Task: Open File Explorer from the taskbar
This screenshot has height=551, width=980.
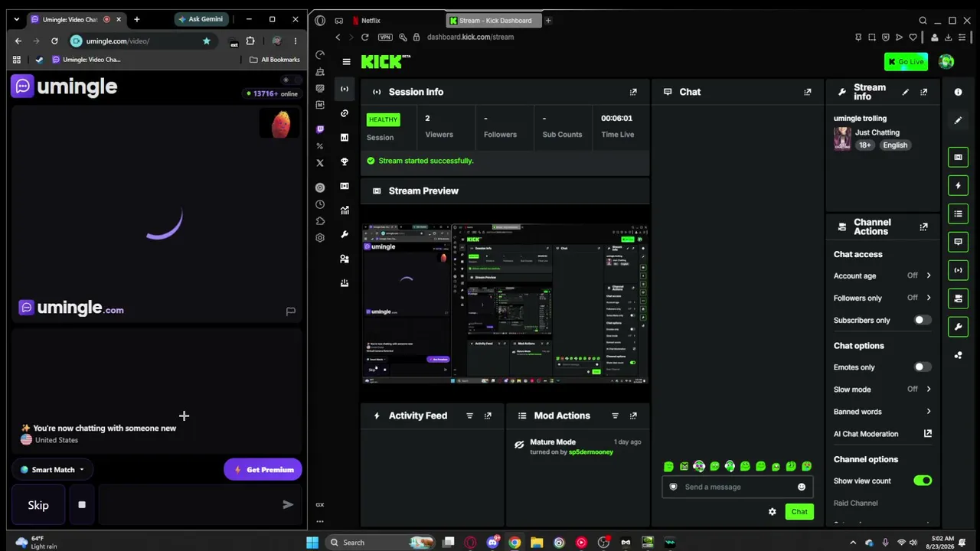Action: point(537,543)
